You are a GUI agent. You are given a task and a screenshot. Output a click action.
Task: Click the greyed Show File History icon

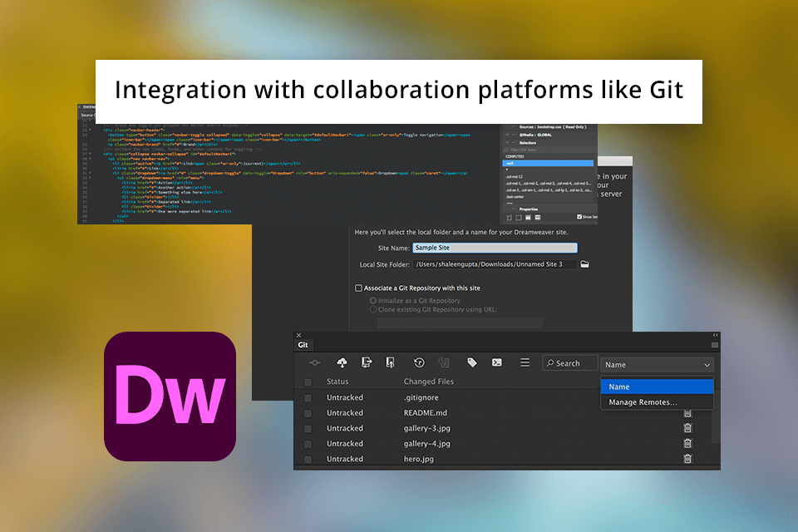[x=444, y=362]
